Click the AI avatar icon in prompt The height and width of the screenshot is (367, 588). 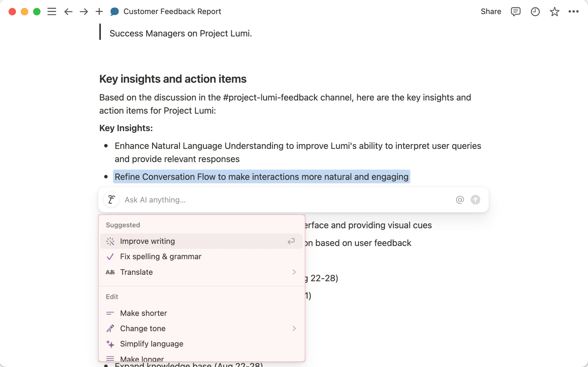(111, 200)
